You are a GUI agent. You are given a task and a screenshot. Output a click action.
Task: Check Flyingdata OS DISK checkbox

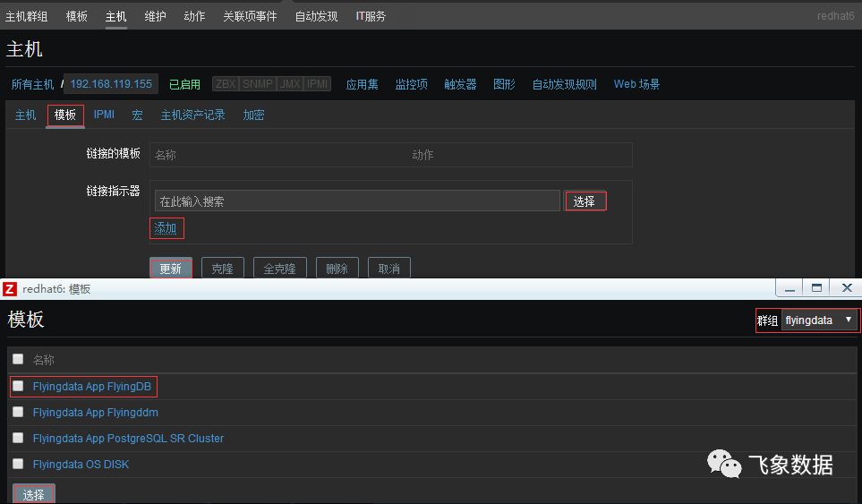(x=18, y=464)
